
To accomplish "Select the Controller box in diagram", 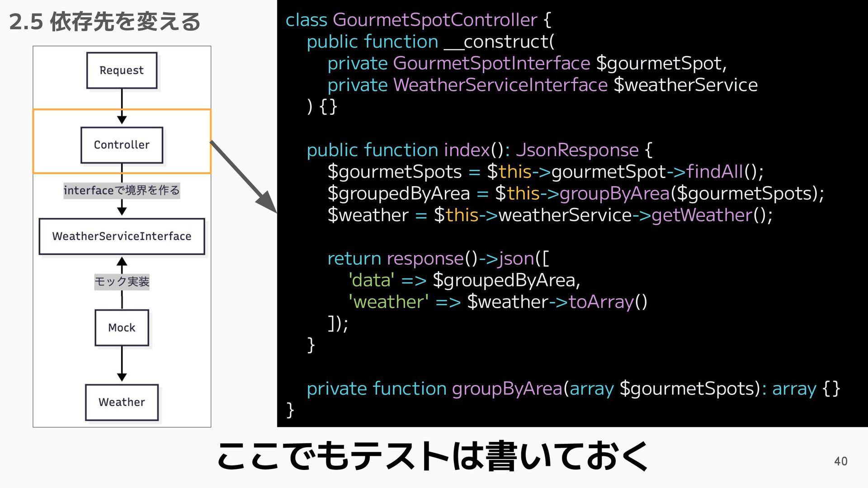I will point(122,145).
